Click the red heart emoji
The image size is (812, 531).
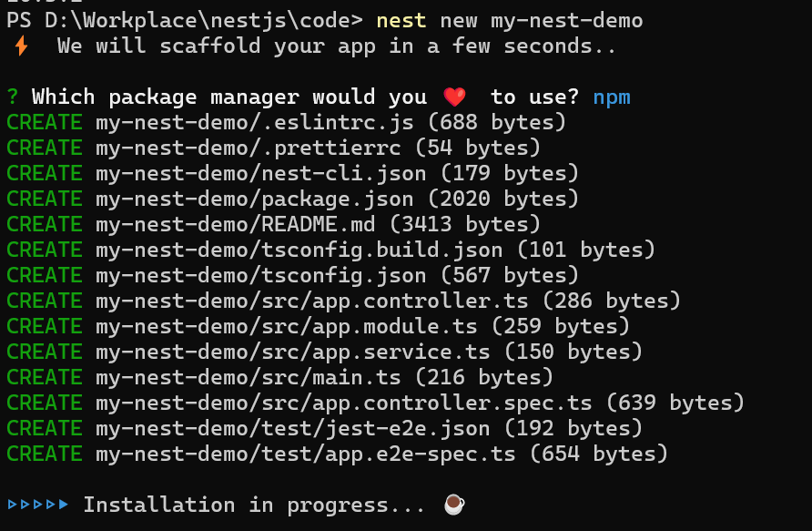point(454,97)
